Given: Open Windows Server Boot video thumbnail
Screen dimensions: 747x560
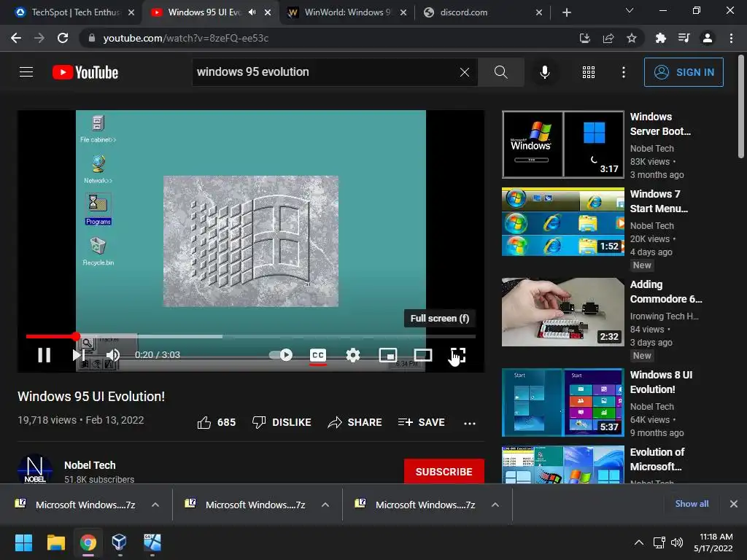Looking at the screenshot, I should 563,144.
